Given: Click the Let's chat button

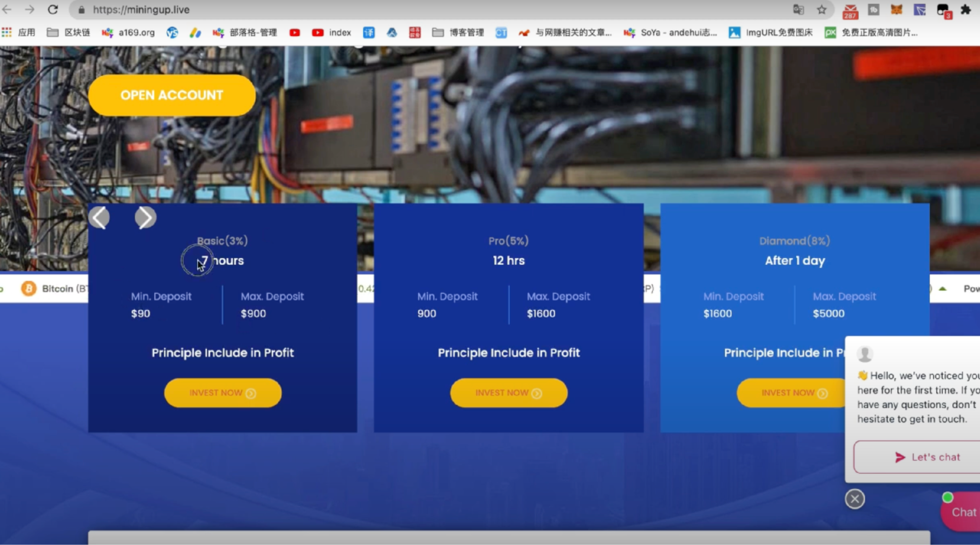Looking at the screenshot, I should 917,457.
